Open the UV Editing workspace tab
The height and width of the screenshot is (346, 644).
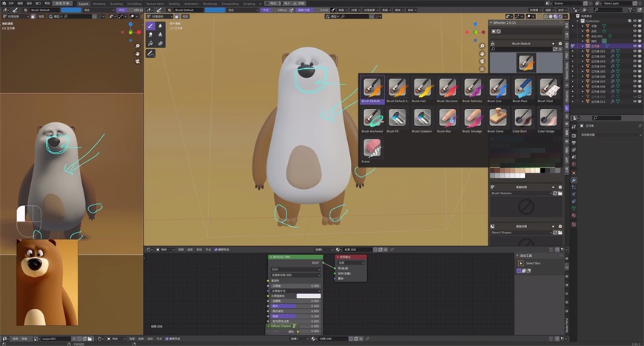point(134,4)
